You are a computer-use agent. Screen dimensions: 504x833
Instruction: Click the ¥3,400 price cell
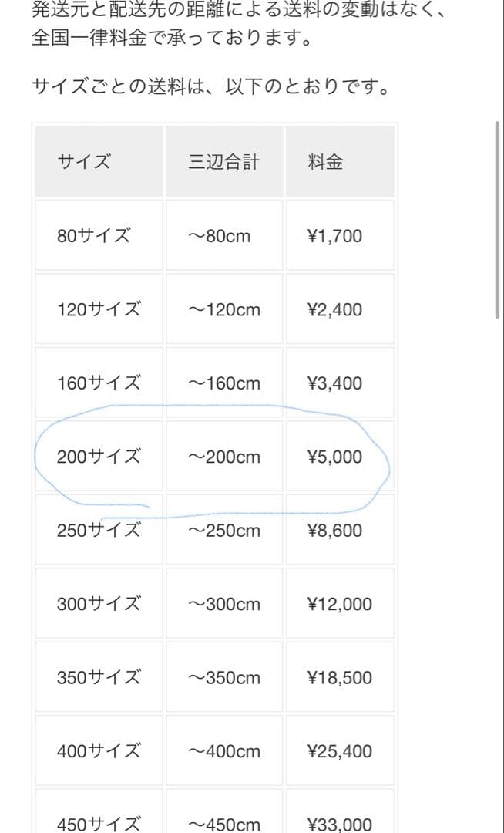pyautogui.click(x=334, y=383)
